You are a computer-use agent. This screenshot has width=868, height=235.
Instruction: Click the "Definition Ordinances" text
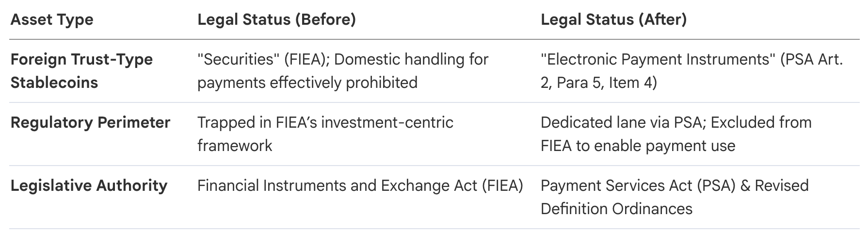tap(616, 209)
